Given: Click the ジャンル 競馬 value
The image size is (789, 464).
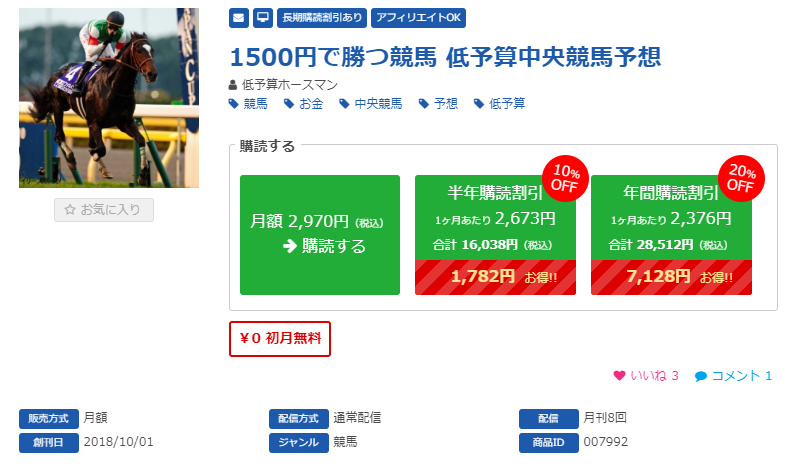Looking at the screenshot, I should click(345, 442).
